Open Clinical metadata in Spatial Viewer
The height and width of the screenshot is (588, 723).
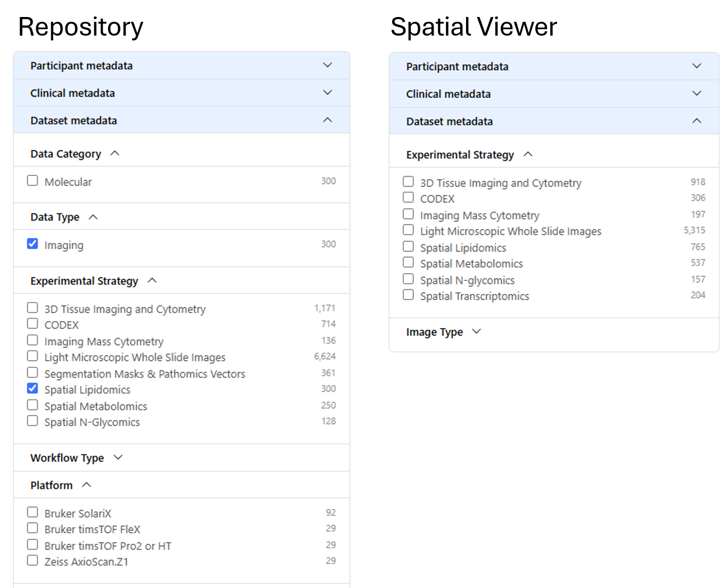click(554, 94)
